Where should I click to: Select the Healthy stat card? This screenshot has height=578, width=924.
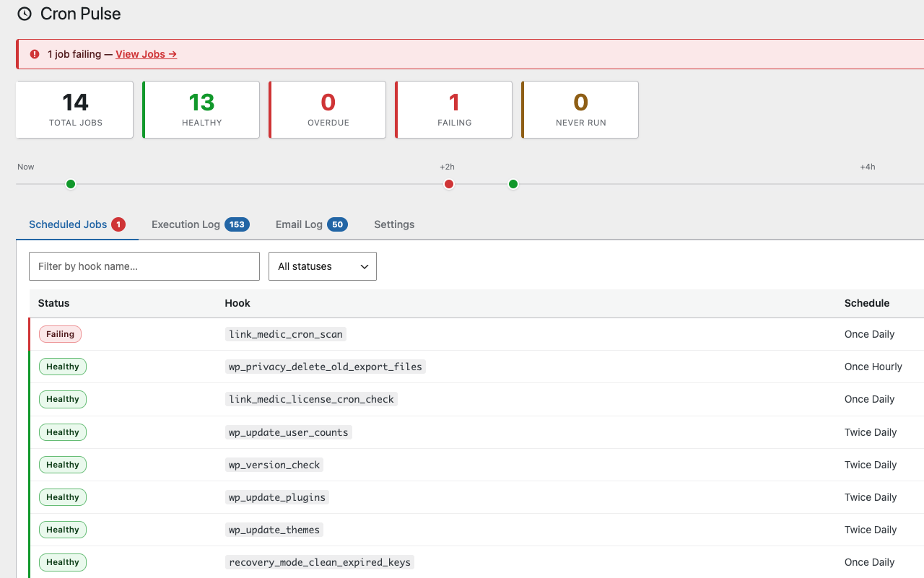201,110
